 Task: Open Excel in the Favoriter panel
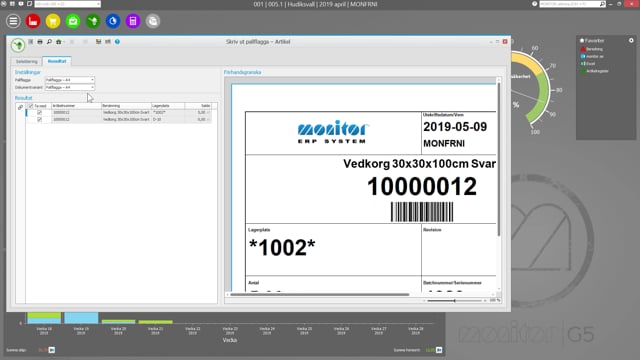[588, 64]
